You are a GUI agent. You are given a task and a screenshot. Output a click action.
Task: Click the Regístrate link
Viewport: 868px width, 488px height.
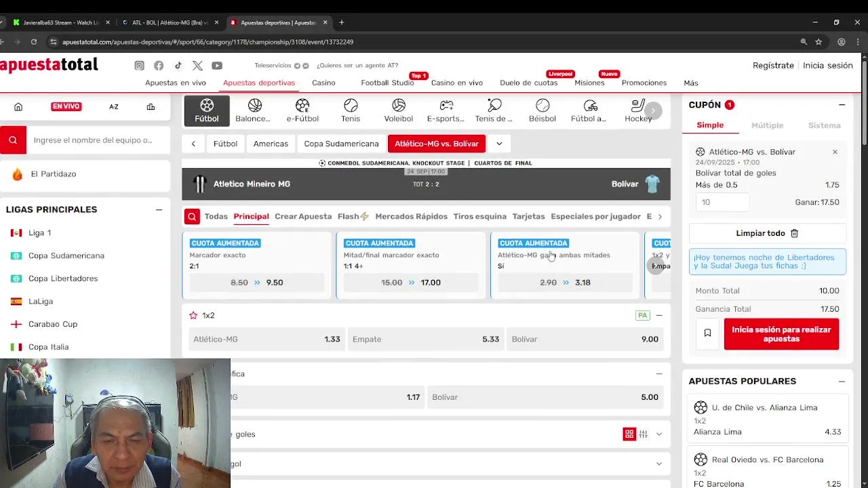pyautogui.click(x=773, y=66)
